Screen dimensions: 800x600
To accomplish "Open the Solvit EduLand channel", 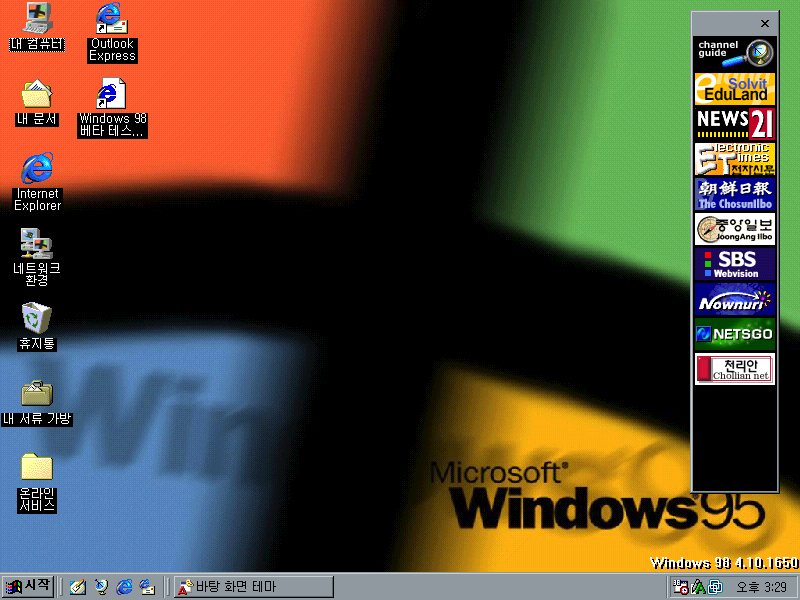I will pyautogui.click(x=735, y=88).
